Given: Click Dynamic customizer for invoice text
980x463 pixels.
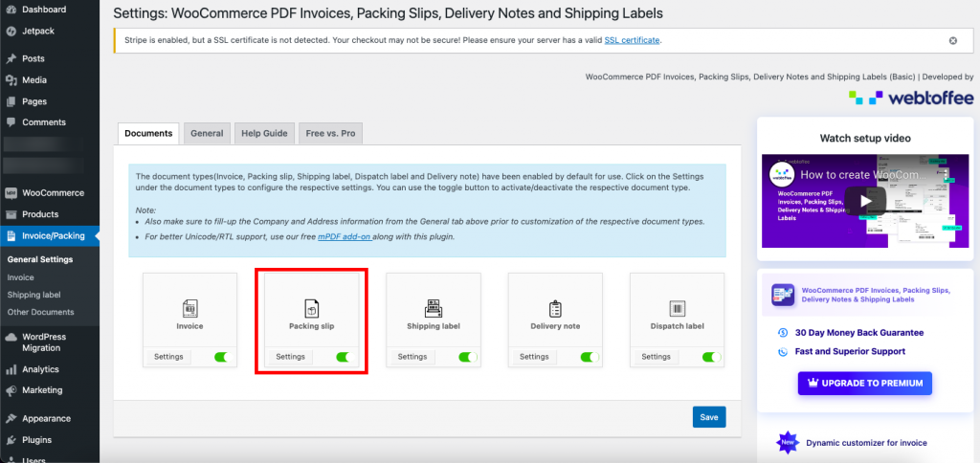Looking at the screenshot, I should click(866, 443).
